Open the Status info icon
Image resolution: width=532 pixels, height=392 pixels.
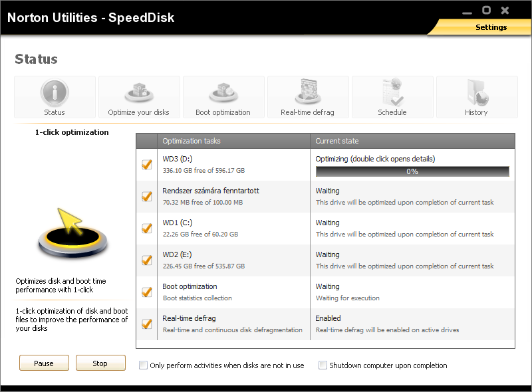55,92
